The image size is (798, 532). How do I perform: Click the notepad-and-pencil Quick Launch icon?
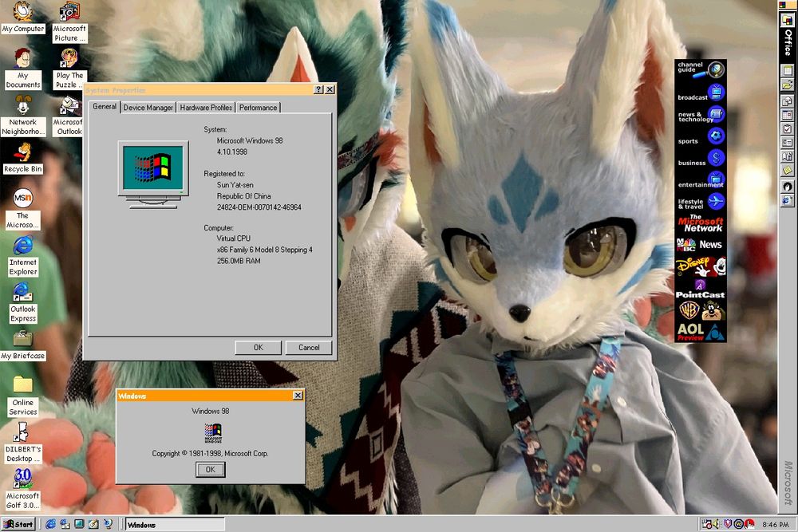point(93,524)
